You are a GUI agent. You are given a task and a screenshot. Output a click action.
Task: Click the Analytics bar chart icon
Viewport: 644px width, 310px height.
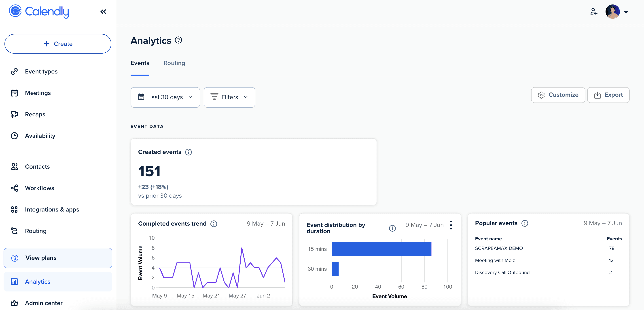14,282
